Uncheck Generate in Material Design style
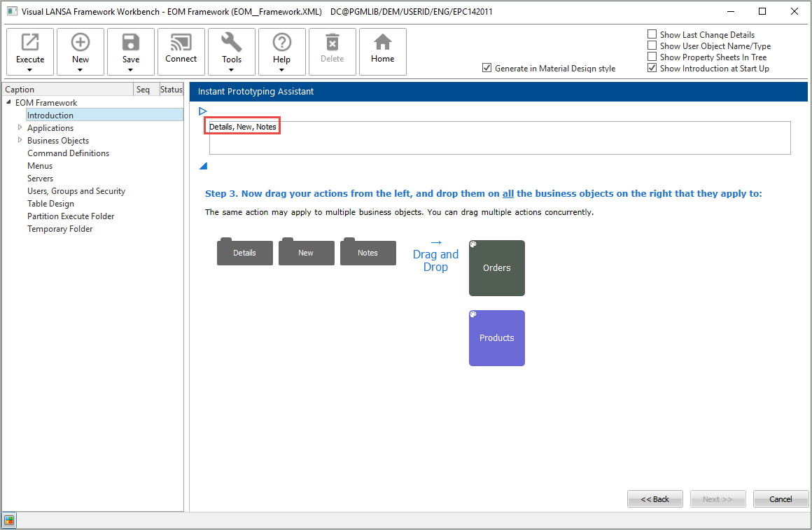812x530 pixels. [487, 68]
